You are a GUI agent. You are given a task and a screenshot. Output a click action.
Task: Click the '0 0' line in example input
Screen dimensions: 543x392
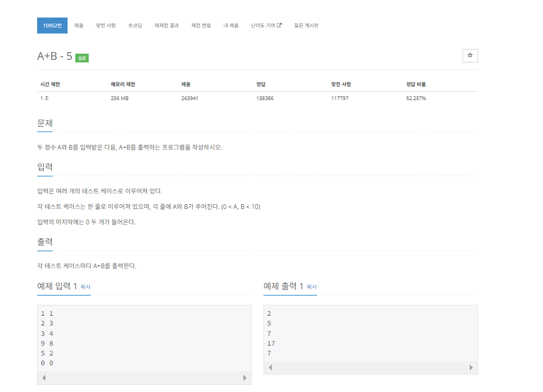pyautogui.click(x=47, y=363)
